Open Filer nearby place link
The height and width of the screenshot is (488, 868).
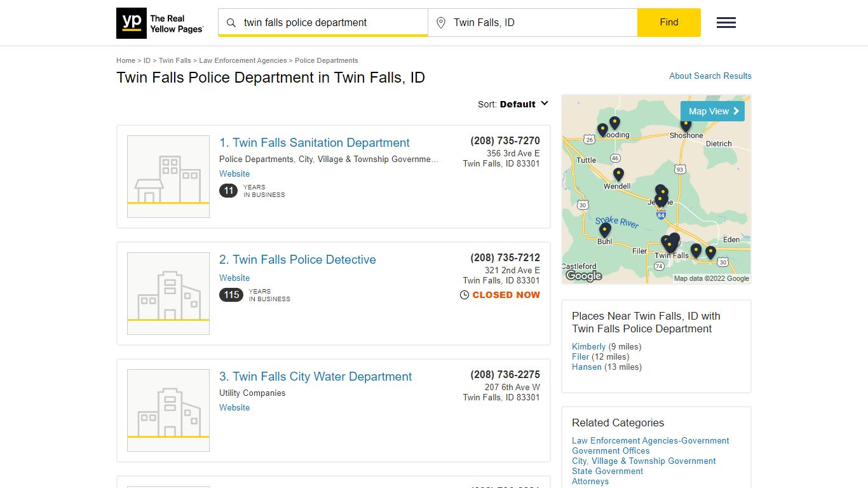[581, 356]
